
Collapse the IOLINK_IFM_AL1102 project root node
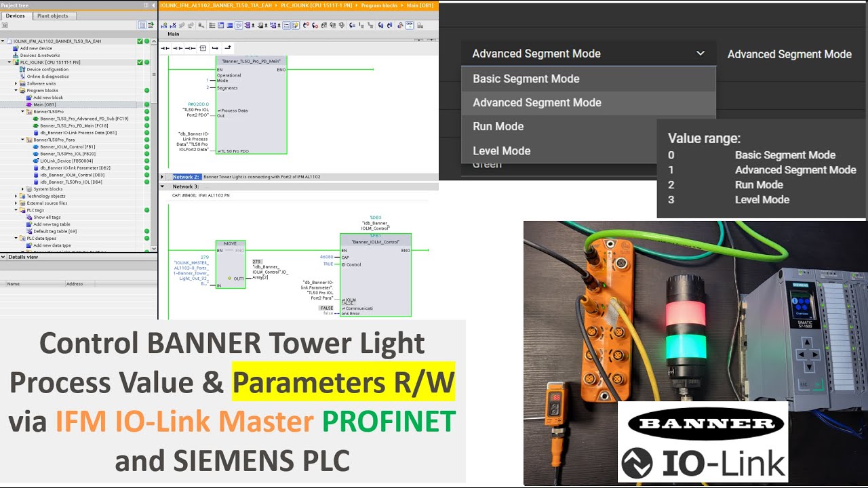(3, 41)
